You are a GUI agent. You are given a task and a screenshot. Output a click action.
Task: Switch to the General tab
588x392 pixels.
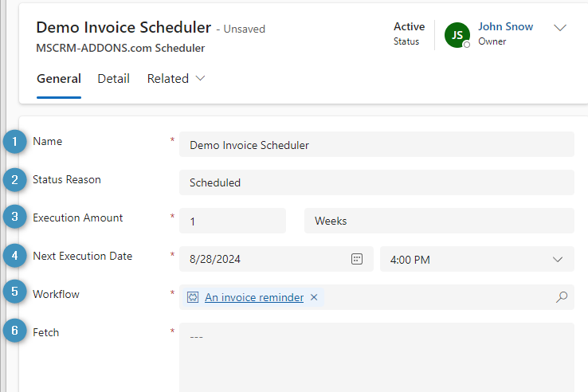point(59,79)
